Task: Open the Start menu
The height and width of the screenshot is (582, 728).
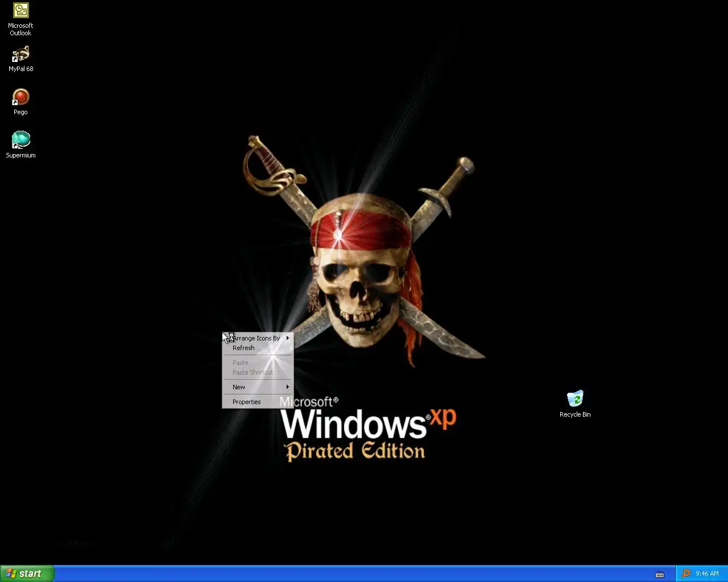Action: coord(27,573)
